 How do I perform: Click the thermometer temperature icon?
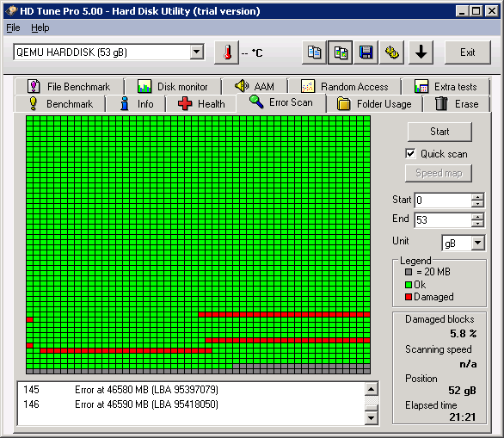pos(227,52)
